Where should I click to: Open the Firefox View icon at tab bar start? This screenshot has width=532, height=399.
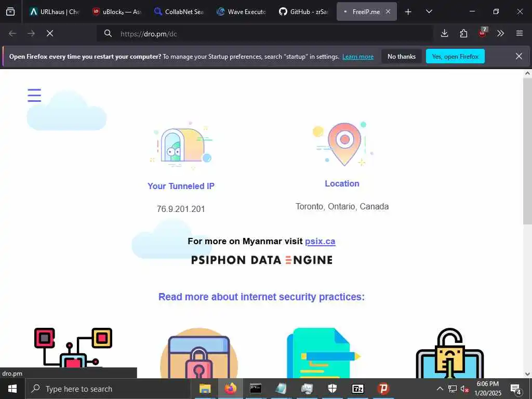10,11
